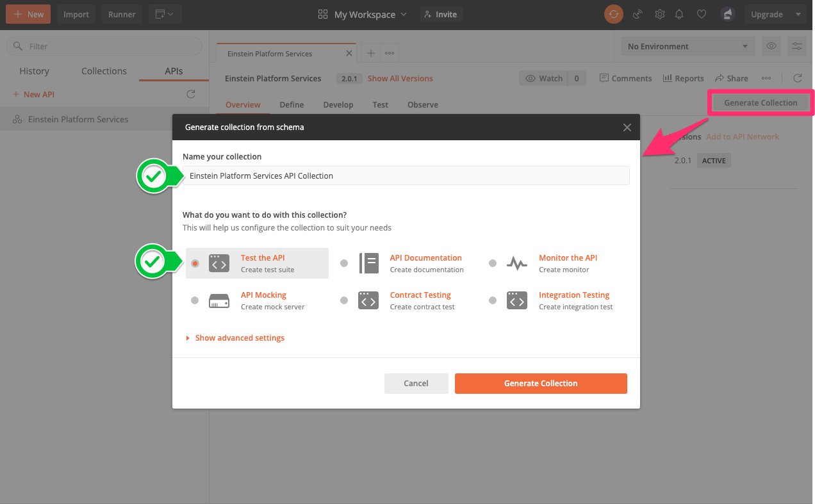The image size is (815, 504).
Task: Click the Test the API code icon
Action: (x=219, y=263)
